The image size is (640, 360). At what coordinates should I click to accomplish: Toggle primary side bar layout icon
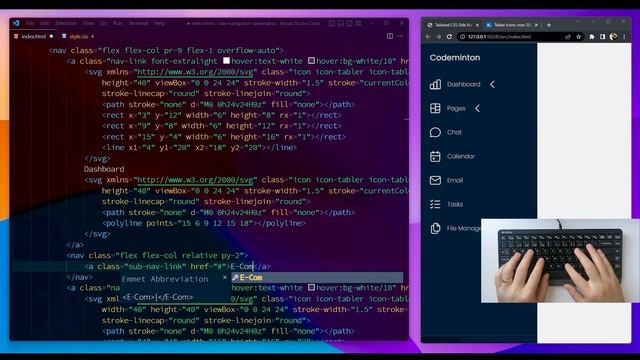click(x=332, y=23)
